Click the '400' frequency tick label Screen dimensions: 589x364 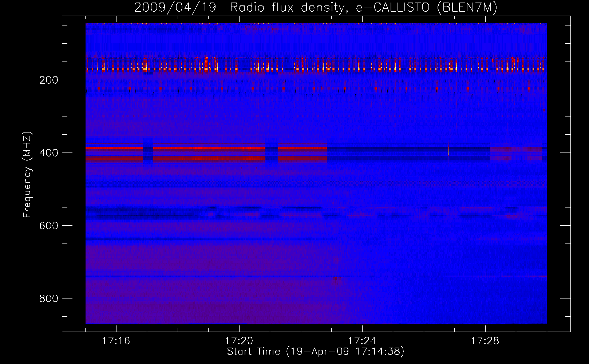[x=49, y=153]
